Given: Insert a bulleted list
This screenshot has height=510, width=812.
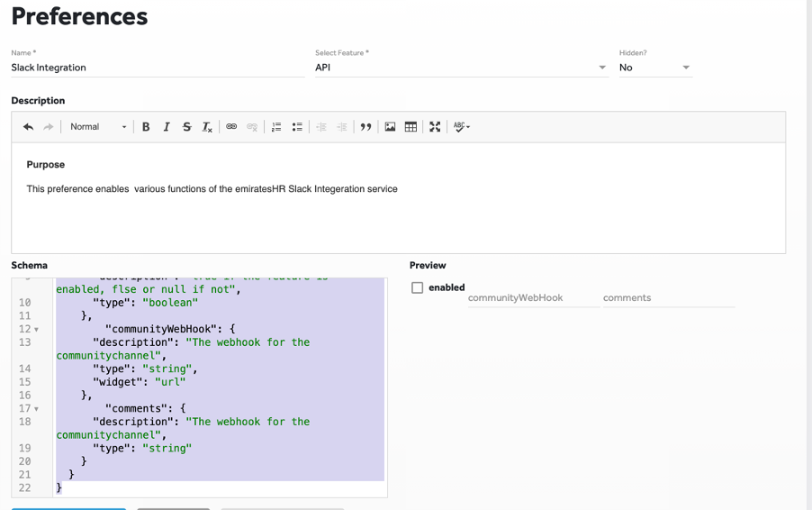Looking at the screenshot, I should (x=297, y=127).
